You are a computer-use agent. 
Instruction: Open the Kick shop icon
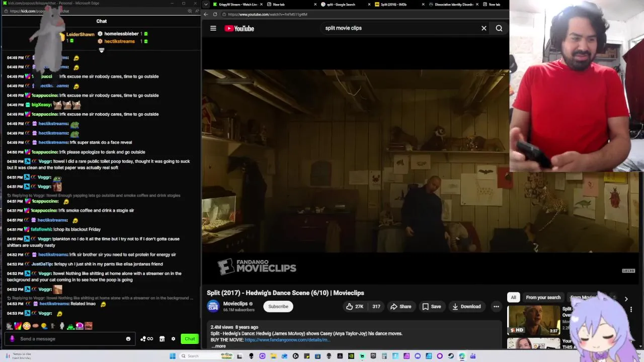162,339
